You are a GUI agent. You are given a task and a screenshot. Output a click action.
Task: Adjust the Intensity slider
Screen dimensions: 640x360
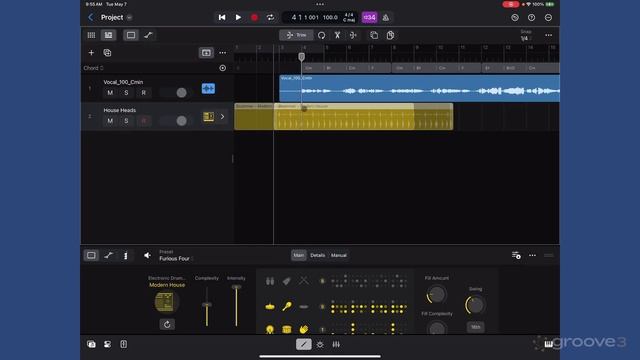pyautogui.click(x=236, y=287)
